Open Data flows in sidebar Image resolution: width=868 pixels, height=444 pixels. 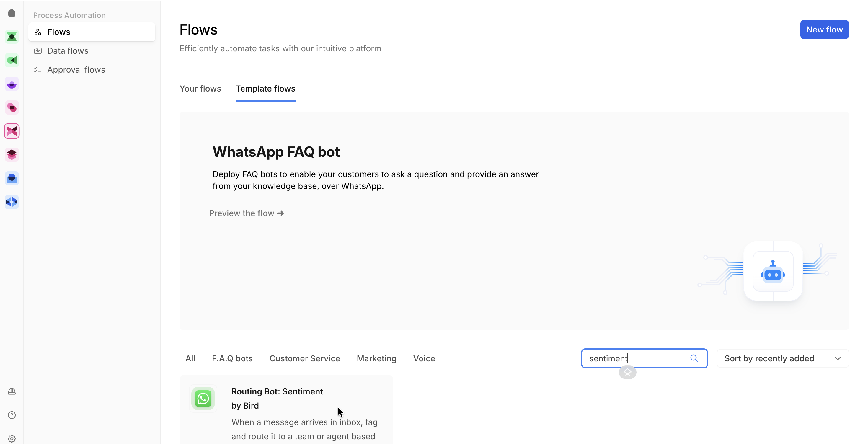tap(68, 51)
